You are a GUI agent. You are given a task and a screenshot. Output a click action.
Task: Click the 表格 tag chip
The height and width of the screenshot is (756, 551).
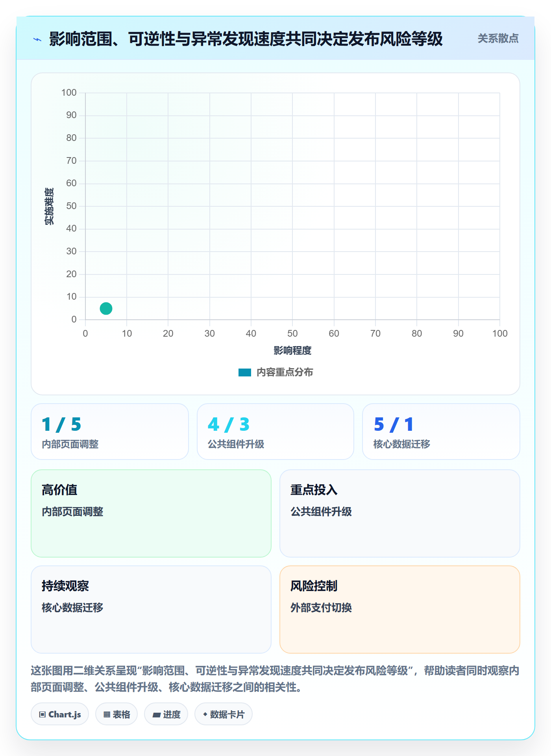[116, 714]
